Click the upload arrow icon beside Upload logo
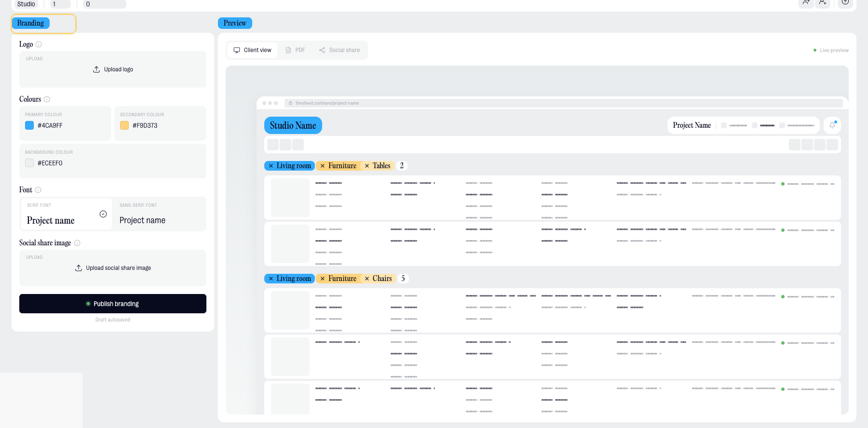The height and width of the screenshot is (428, 868). 96,69
